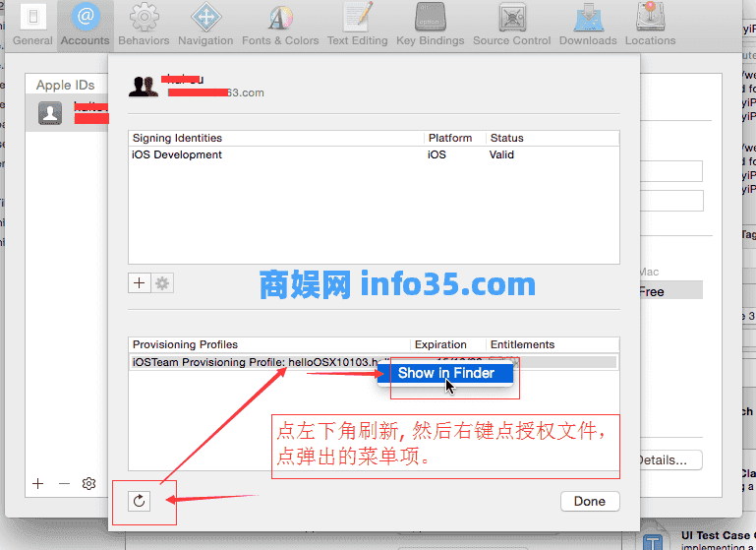The image size is (756, 550).
Task: Open the Apple IDs gear menu
Action: click(88, 483)
